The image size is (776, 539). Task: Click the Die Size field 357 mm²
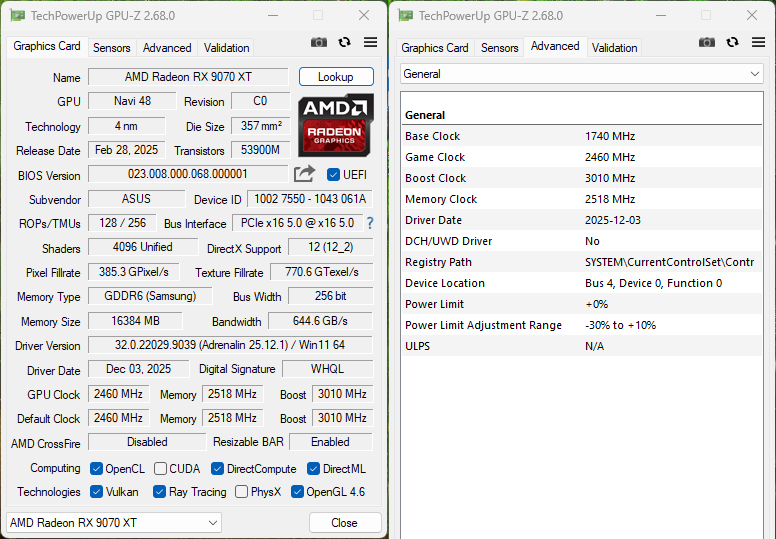click(x=261, y=126)
